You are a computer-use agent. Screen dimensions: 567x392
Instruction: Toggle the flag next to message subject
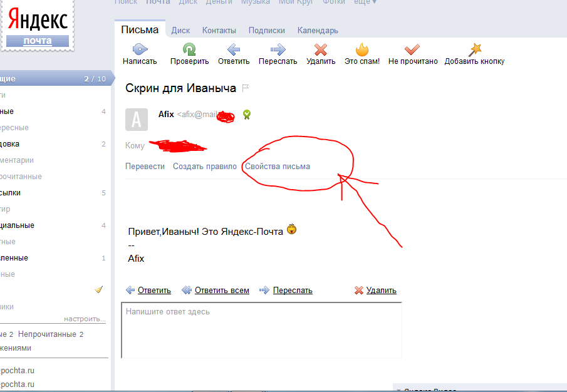246,88
